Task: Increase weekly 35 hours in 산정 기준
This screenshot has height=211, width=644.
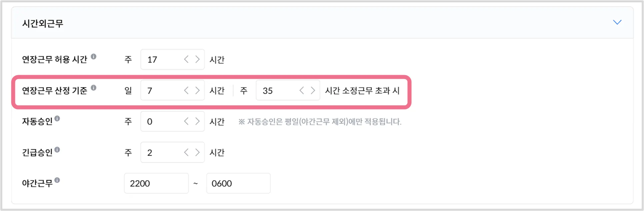Action: pyautogui.click(x=313, y=90)
